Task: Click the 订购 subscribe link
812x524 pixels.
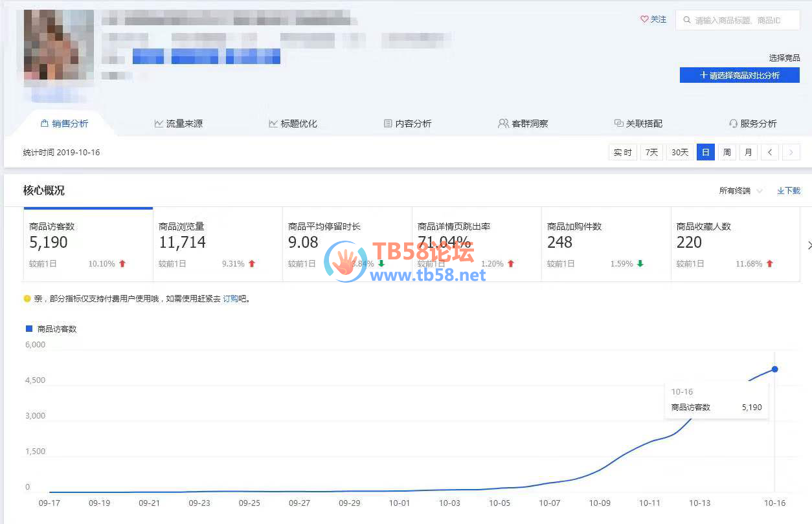Action: [231, 299]
